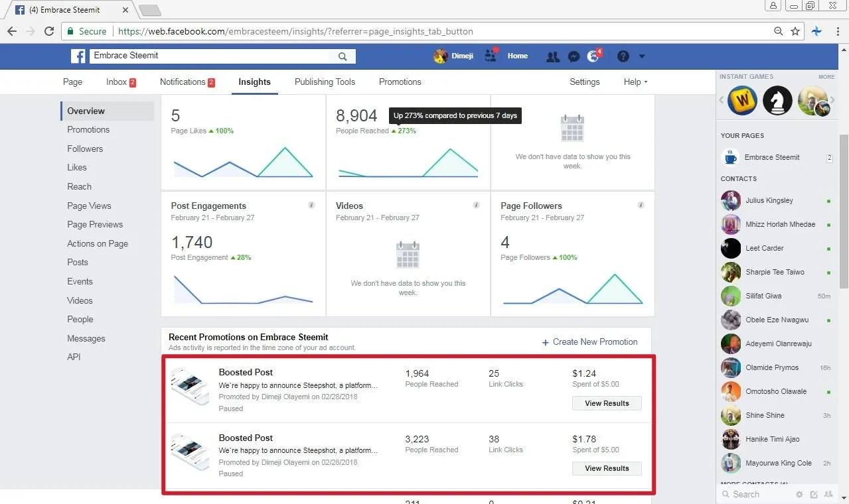Reload the page with the refresh icon

coord(48,31)
